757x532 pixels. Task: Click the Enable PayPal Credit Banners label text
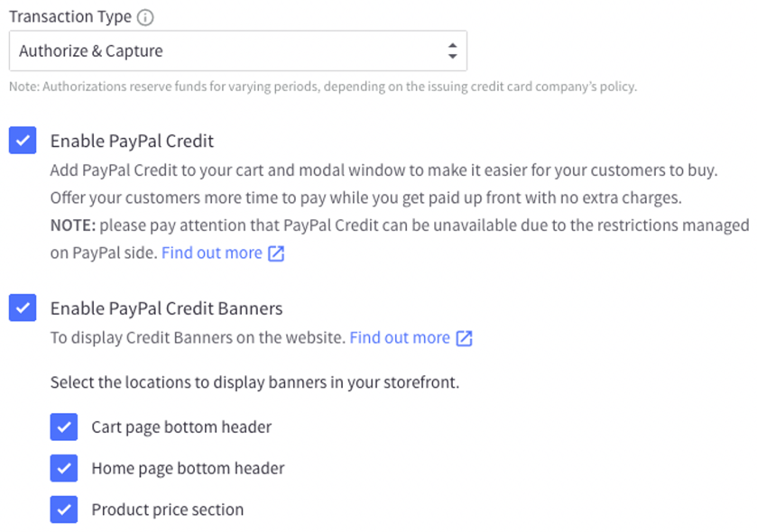tap(166, 308)
